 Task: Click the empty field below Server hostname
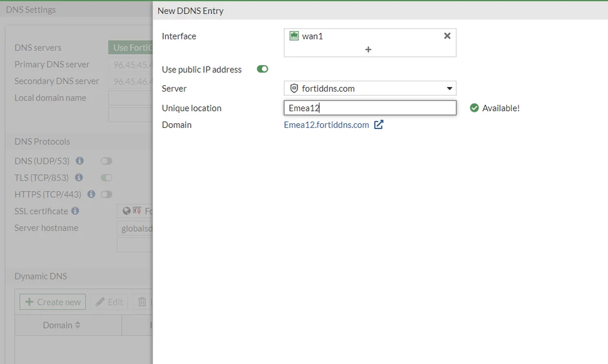click(x=135, y=245)
